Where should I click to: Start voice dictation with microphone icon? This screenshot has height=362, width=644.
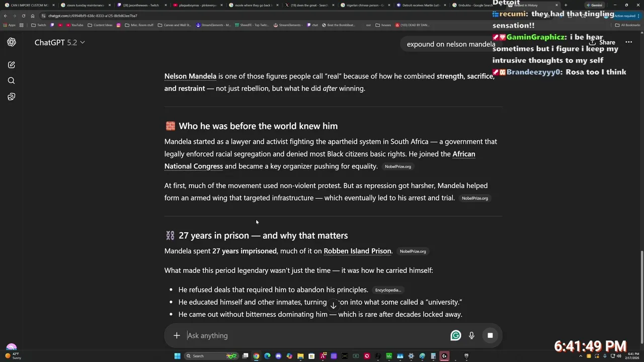[x=471, y=335]
